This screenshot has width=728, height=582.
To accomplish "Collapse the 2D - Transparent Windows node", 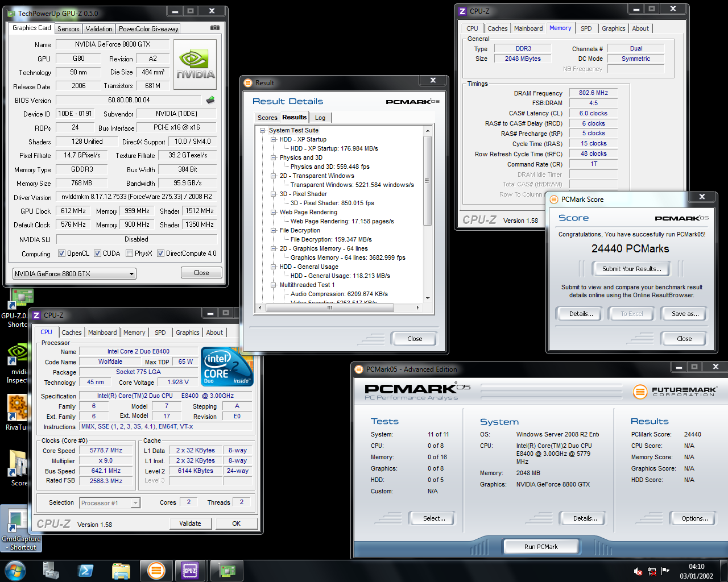I will 274,176.
